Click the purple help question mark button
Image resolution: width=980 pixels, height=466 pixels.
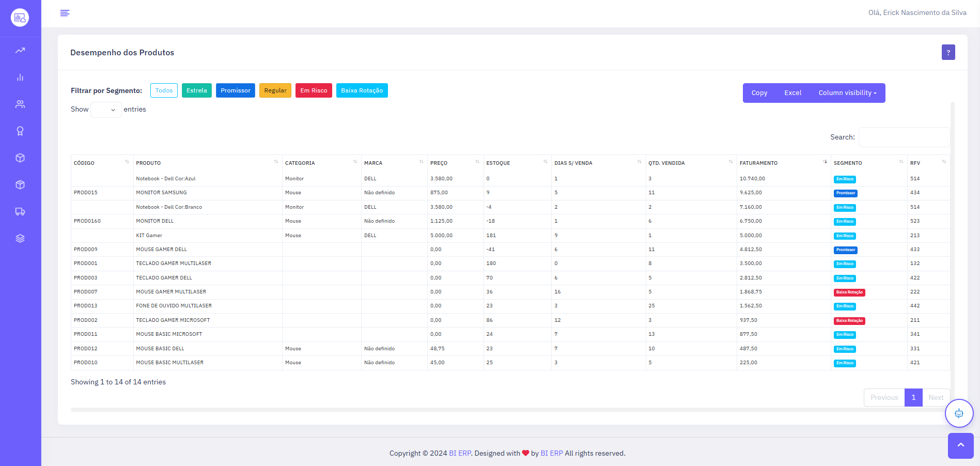948,52
